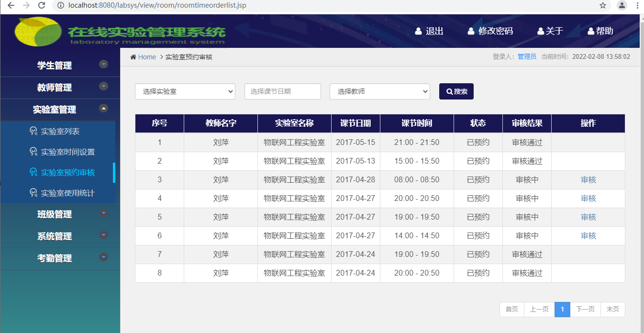Click the 上一页 pagination button
This screenshot has width=644, height=333.
point(539,310)
